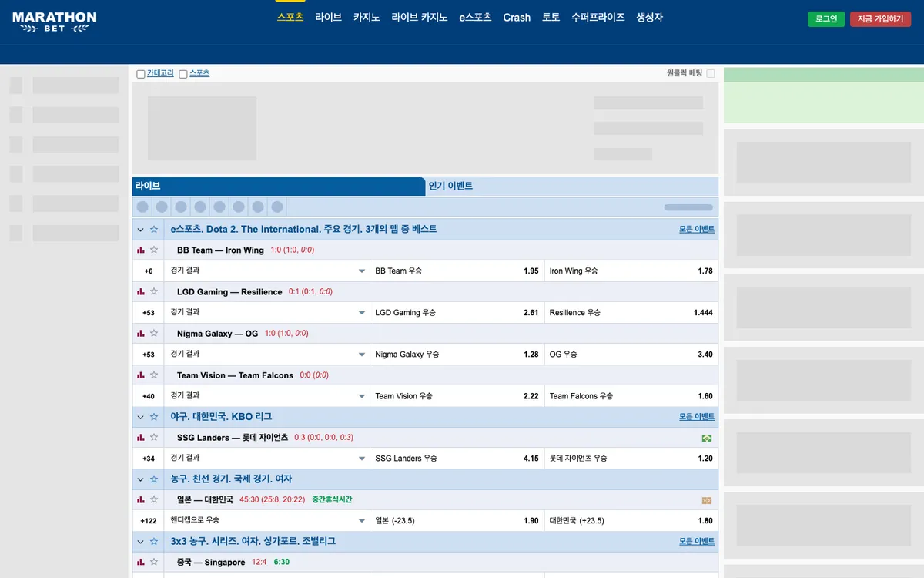Viewport: 924px width, 578px height.
Task: Open the 토토 nav item
Action: [551, 17]
